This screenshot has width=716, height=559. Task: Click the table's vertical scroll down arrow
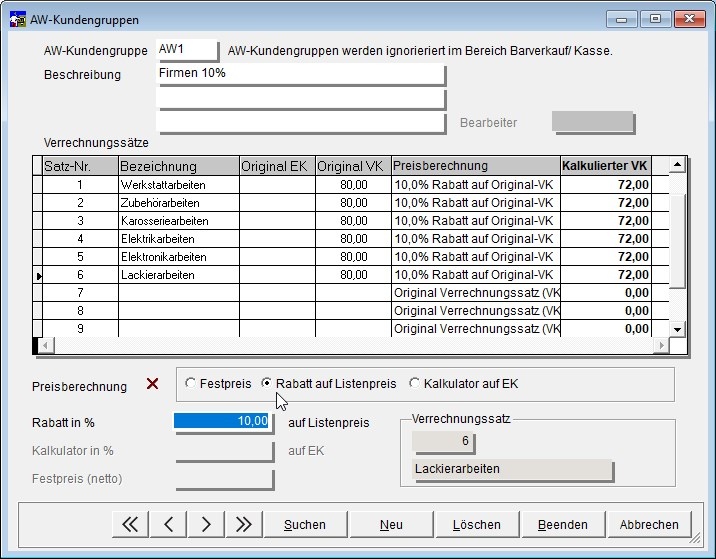pyautogui.click(x=677, y=329)
